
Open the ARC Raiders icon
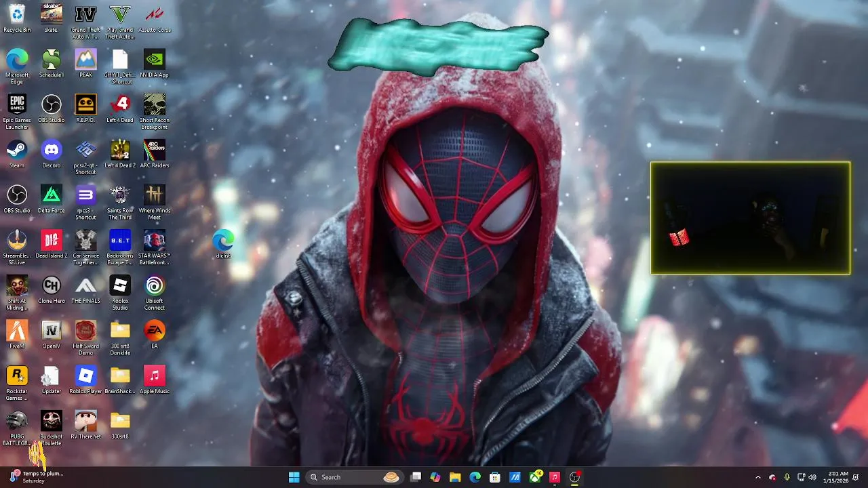[x=155, y=154]
